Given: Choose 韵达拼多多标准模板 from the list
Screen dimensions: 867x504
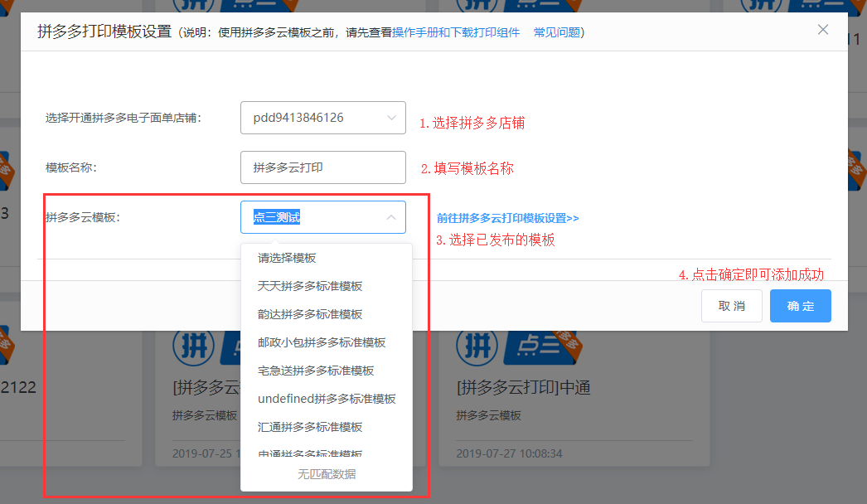Looking at the screenshot, I should 327,314.
